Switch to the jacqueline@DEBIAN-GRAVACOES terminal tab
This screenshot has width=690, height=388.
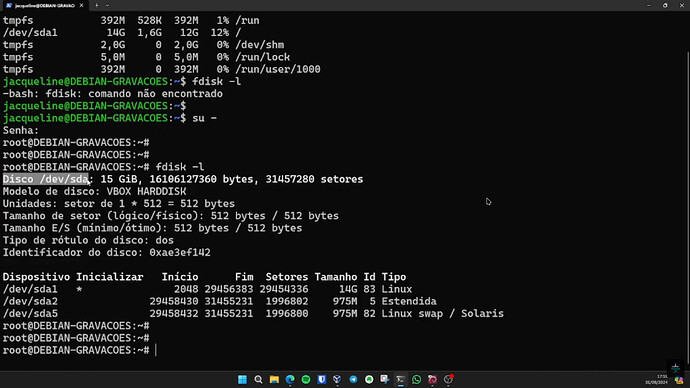(44, 5)
